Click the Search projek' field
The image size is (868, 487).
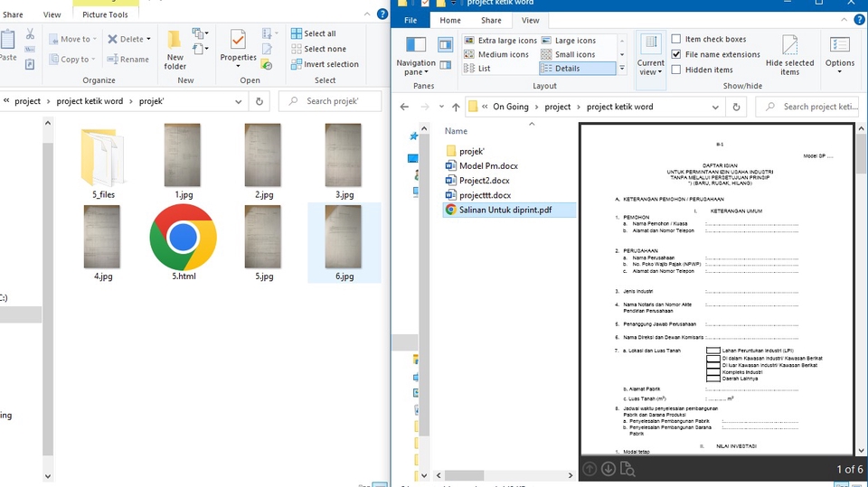click(x=331, y=101)
